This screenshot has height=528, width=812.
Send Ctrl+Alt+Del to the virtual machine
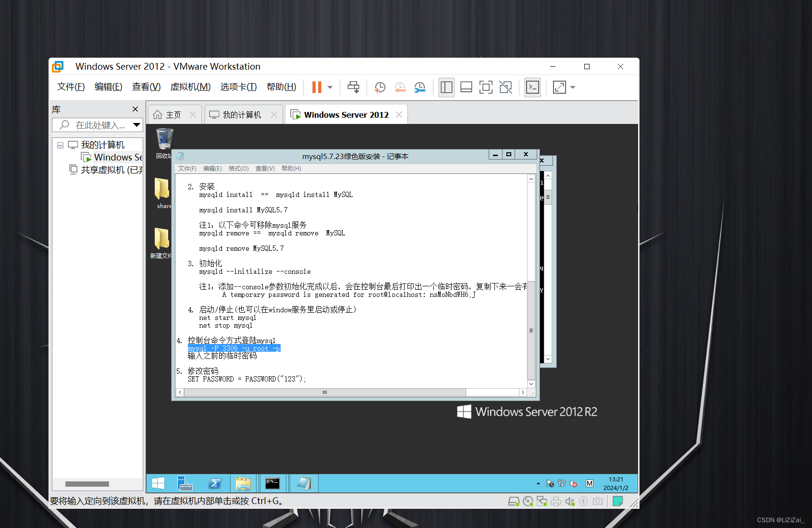coord(353,87)
